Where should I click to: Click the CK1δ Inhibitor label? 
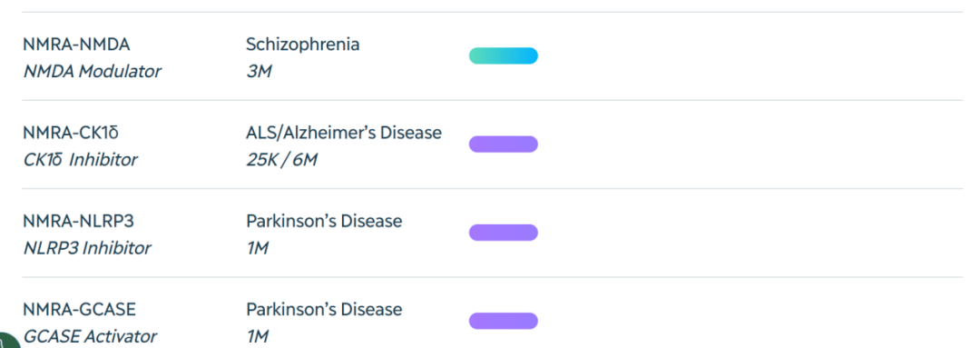coord(80,160)
